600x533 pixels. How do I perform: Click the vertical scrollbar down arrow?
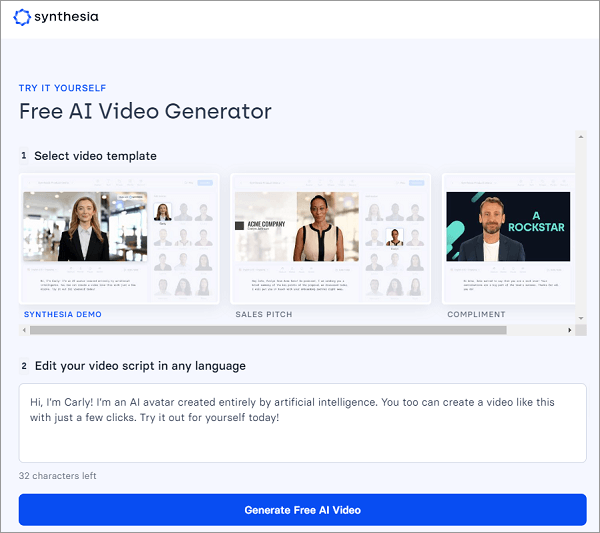pos(580,318)
